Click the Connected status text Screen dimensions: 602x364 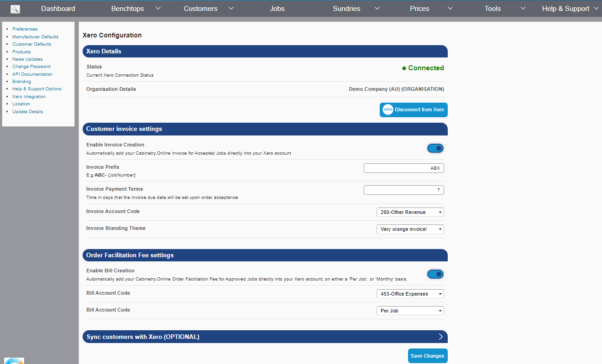pyautogui.click(x=426, y=68)
